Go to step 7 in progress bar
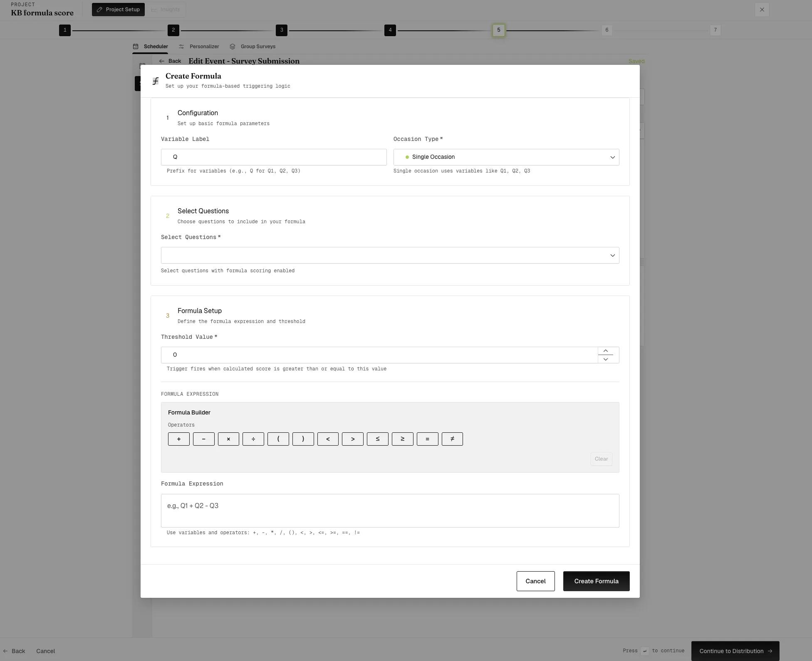The image size is (812, 661). point(715,30)
